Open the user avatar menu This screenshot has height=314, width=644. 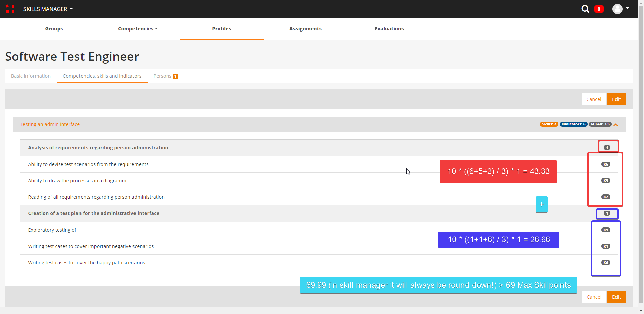(x=621, y=9)
